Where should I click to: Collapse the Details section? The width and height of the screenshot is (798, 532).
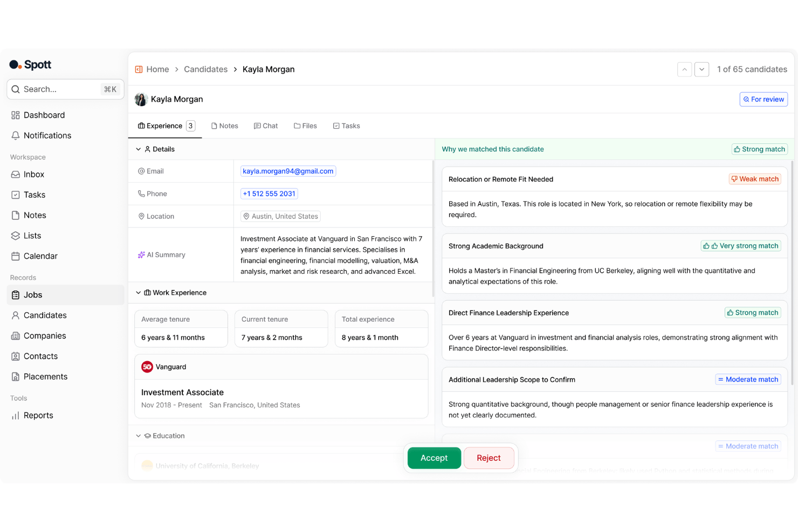click(x=139, y=149)
